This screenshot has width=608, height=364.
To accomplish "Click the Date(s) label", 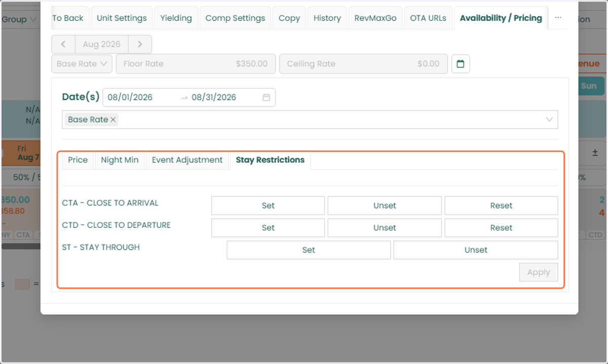I will (x=81, y=97).
